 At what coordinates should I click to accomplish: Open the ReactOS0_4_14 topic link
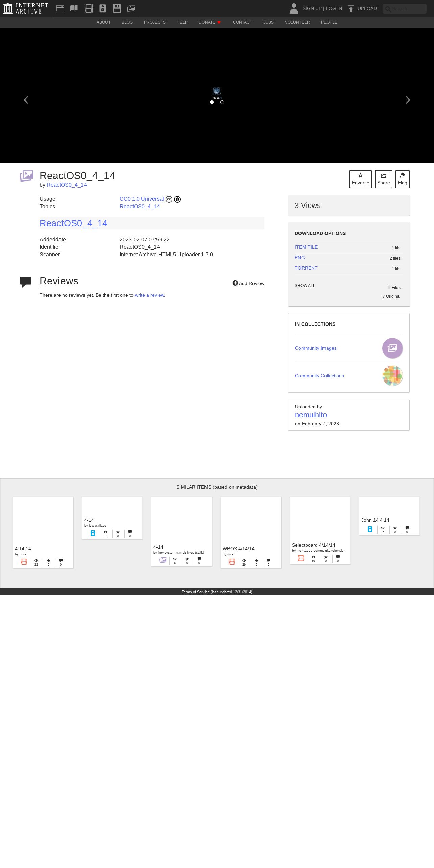pos(140,207)
